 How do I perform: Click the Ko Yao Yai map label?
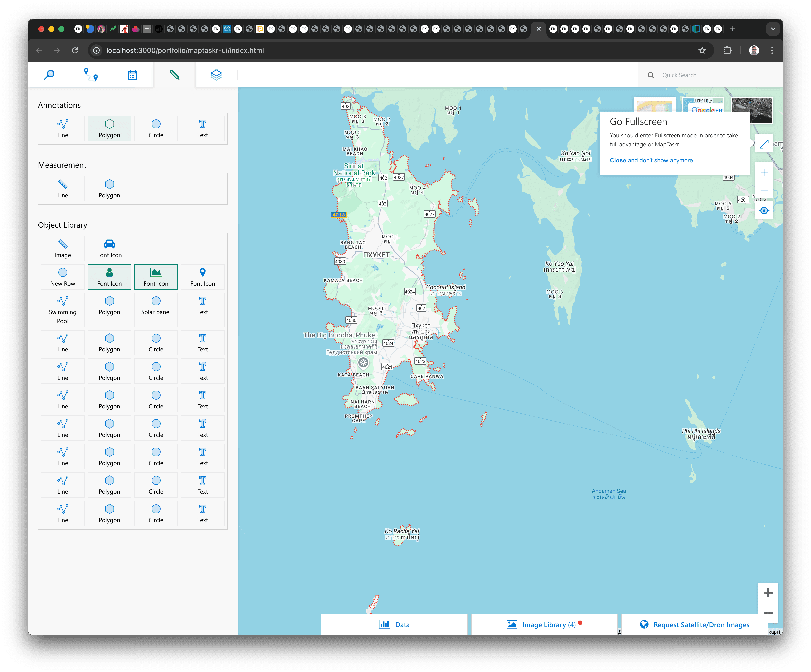pyautogui.click(x=559, y=266)
